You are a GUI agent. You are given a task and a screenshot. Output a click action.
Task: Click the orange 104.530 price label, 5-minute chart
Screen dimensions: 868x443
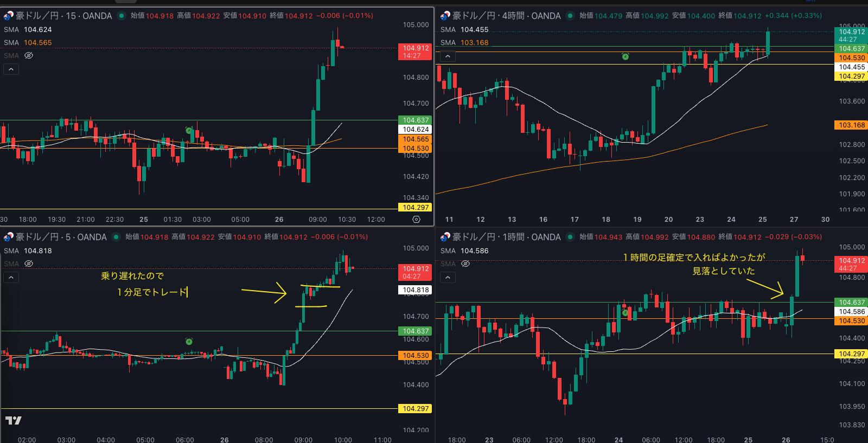[416, 355]
